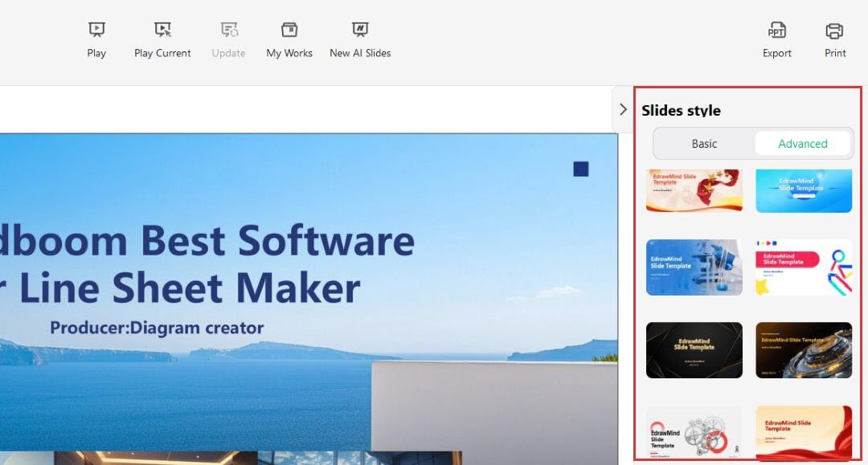Image resolution: width=868 pixels, height=465 pixels.
Task: Choose the red flag slide template
Action: pos(694,190)
